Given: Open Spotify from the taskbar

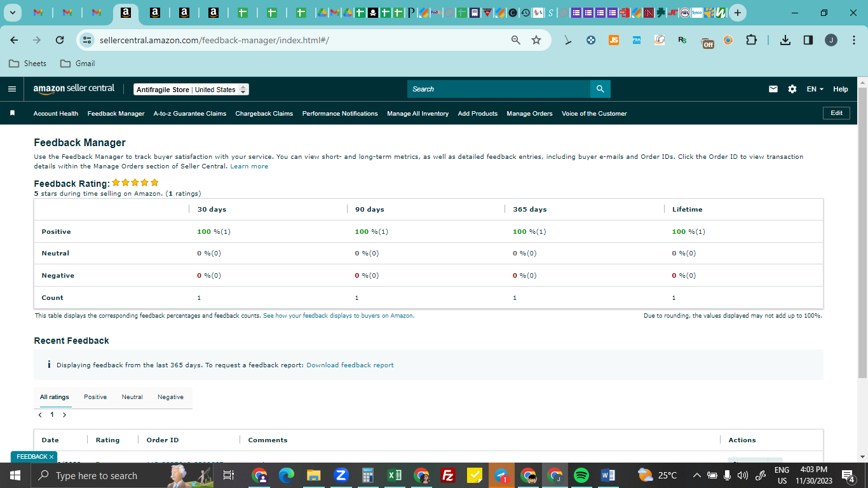Looking at the screenshot, I should [x=581, y=475].
